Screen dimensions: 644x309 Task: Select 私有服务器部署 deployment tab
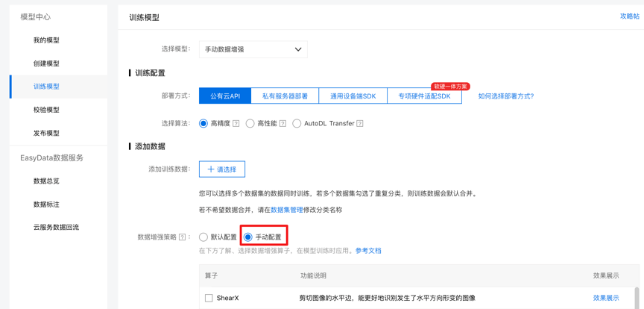point(285,96)
